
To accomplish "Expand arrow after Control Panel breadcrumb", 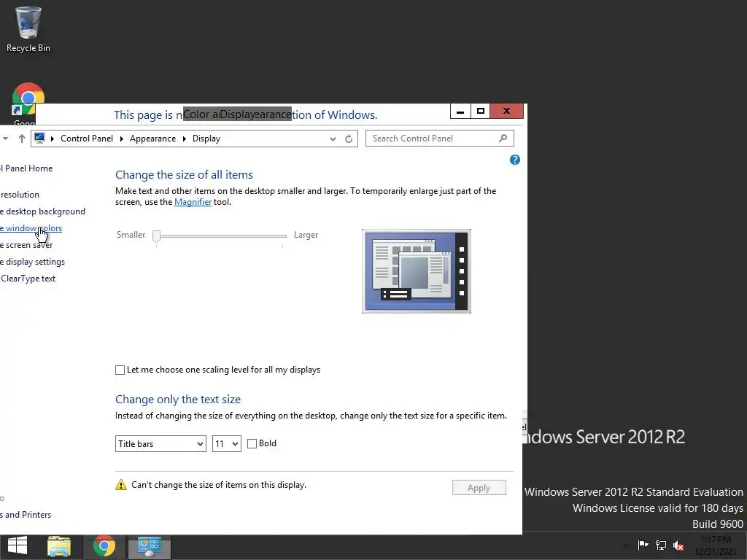I will click(x=122, y=139).
